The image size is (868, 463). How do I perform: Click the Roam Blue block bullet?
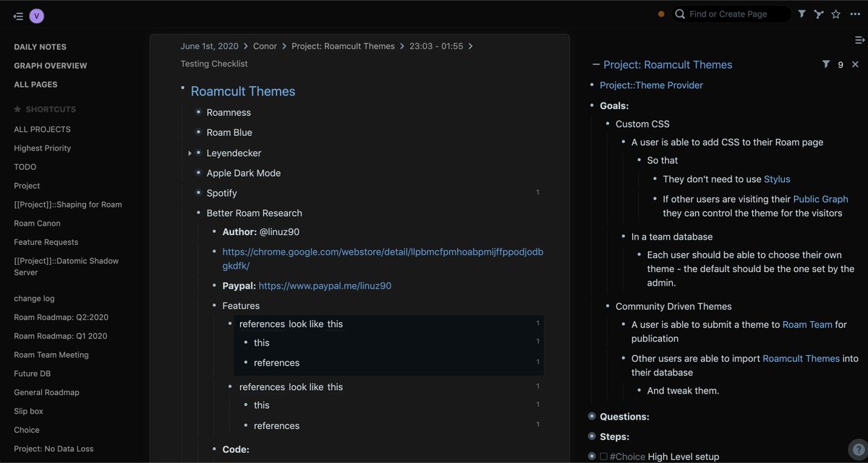coord(199,132)
